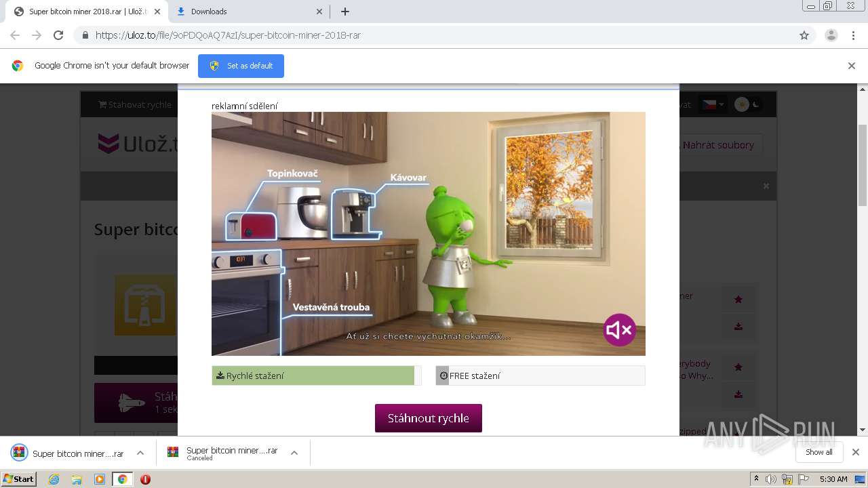
Task: Click Stáhovat rychle in site header
Action: (135, 104)
